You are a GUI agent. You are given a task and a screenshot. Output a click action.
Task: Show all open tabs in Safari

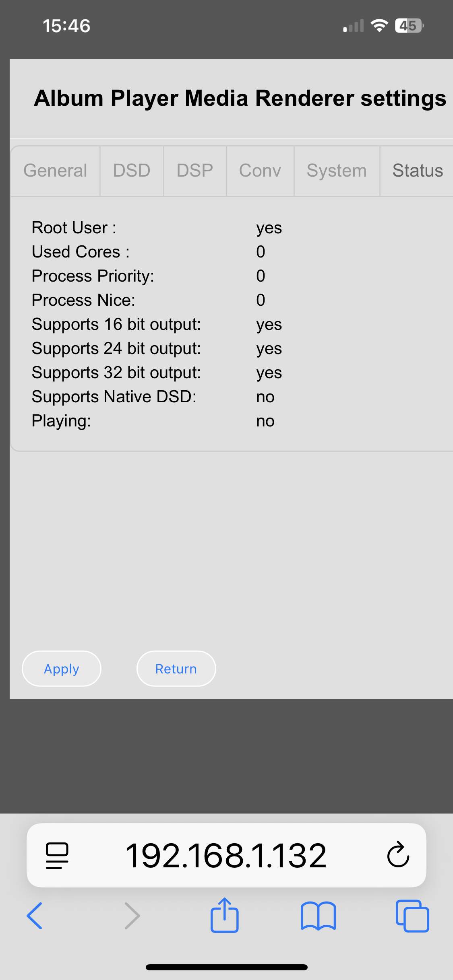(412, 916)
